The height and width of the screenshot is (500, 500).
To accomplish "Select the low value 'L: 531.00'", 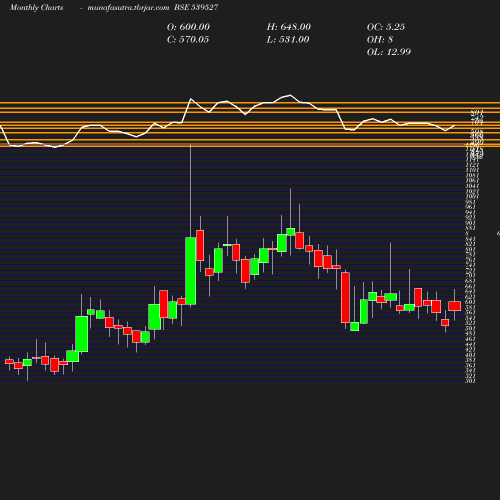I will tap(288, 40).
